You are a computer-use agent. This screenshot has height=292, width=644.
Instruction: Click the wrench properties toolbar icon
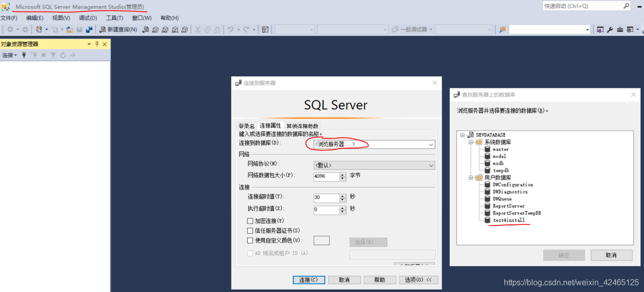[x=610, y=30]
